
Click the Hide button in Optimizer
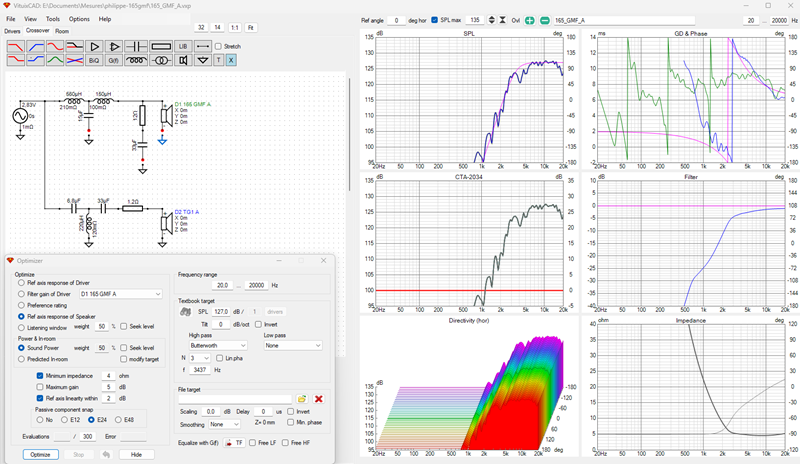click(x=136, y=454)
